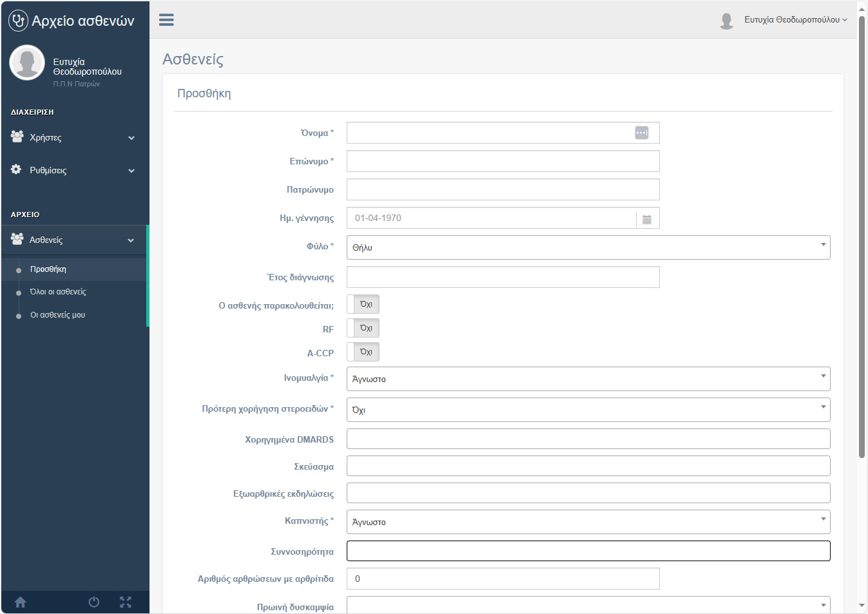Click the hamburger menu icon
This screenshot has width=868, height=614.
[166, 20]
